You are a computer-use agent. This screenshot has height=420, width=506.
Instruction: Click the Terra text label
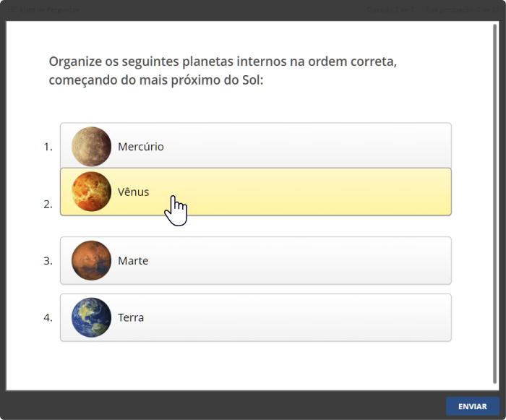[x=131, y=317]
